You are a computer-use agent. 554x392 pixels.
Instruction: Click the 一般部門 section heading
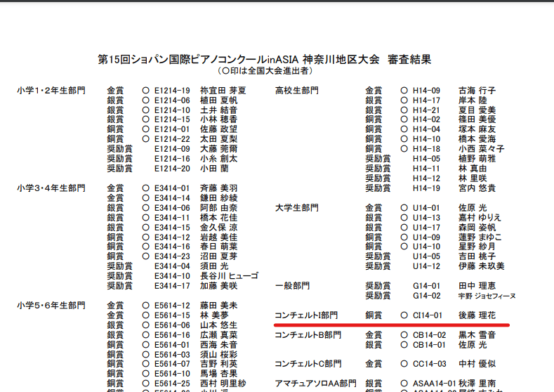[291, 286]
